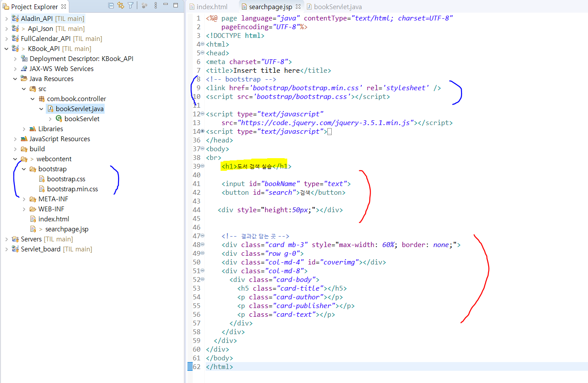This screenshot has width=588, height=383.
Task: Expand the FullCalendar_API project
Action: tap(7, 39)
